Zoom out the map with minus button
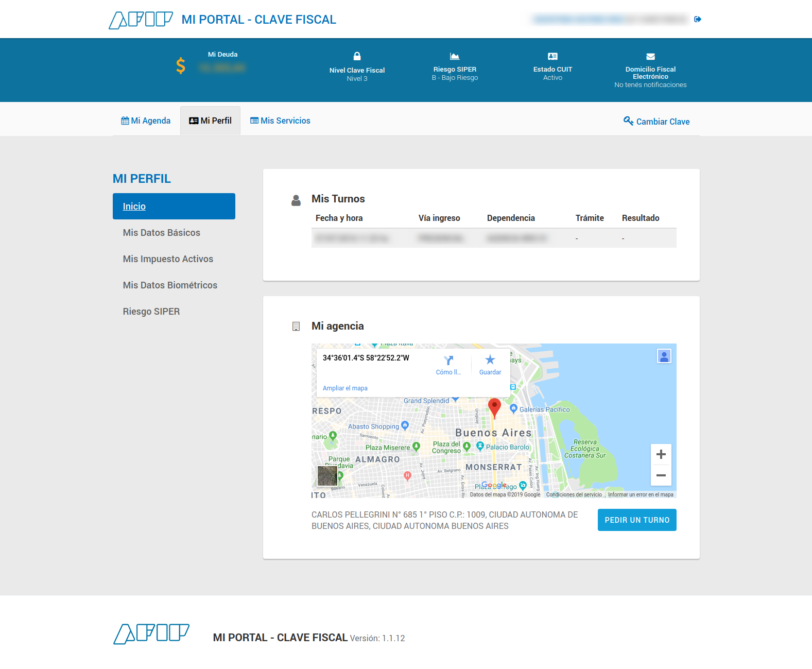812x669 pixels. pyautogui.click(x=661, y=475)
